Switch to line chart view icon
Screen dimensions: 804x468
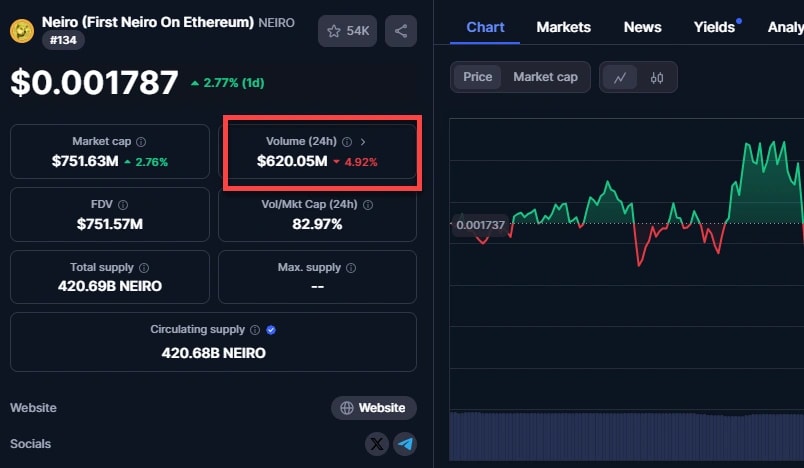620,77
